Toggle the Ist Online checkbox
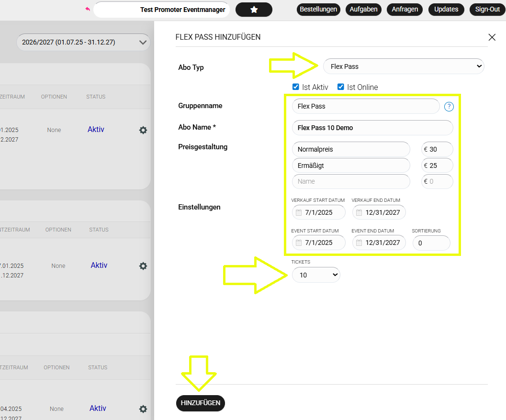 pos(341,87)
